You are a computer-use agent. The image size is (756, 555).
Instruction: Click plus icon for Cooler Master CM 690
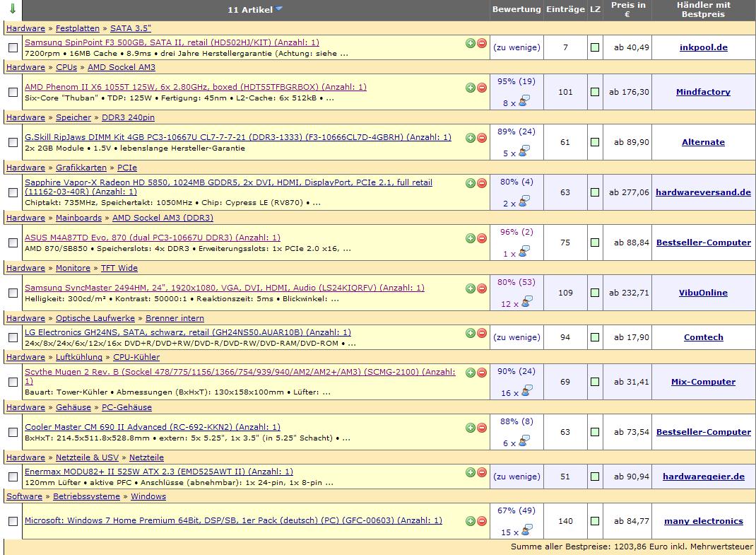click(471, 428)
